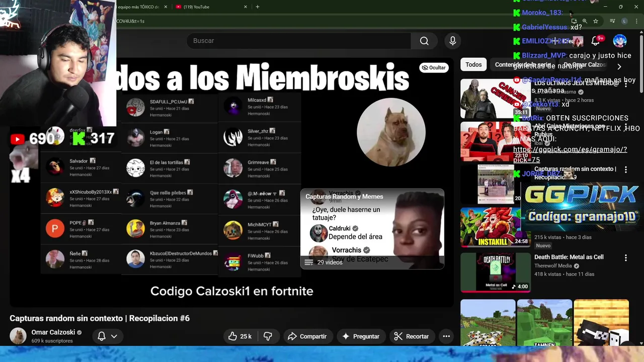Click member name KbzucoElDestructorDeMundos in the video
The image size is (644, 362).
[x=181, y=253]
